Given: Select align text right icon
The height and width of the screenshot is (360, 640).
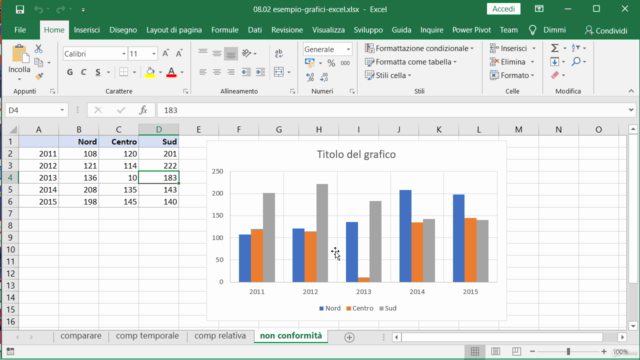Looking at the screenshot, I should point(231,72).
